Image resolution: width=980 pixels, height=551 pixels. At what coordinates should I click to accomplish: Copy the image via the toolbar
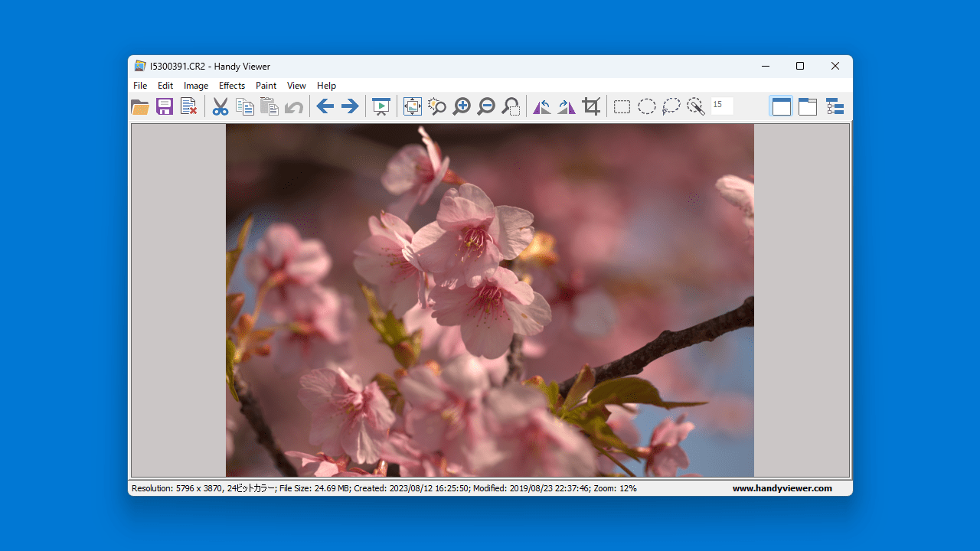tap(245, 106)
